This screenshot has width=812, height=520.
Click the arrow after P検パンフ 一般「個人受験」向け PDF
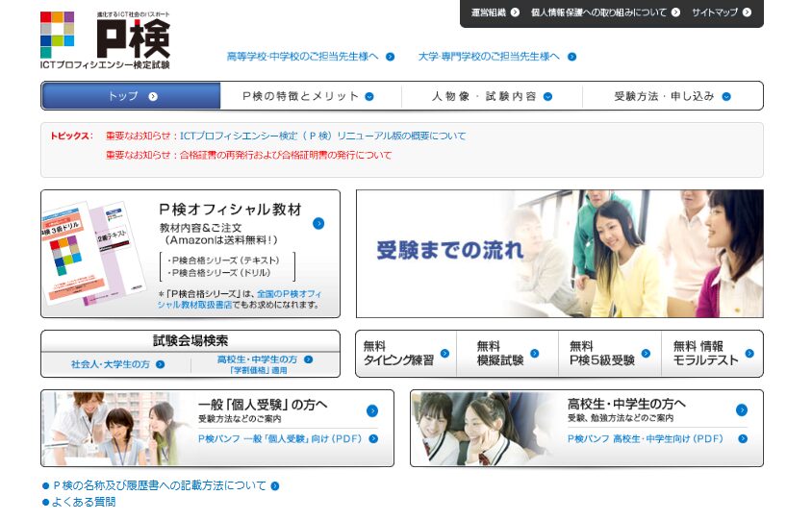[x=373, y=438]
